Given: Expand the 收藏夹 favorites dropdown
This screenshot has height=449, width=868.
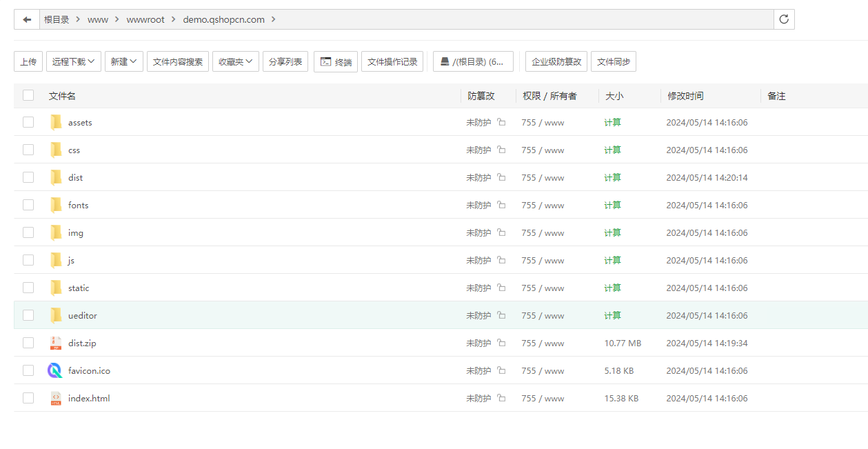Looking at the screenshot, I should click(x=236, y=61).
